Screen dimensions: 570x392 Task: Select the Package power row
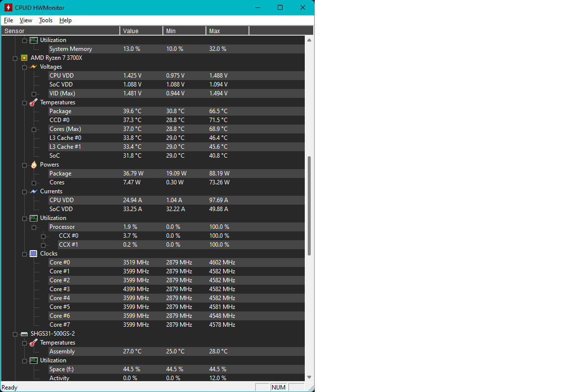point(176,174)
